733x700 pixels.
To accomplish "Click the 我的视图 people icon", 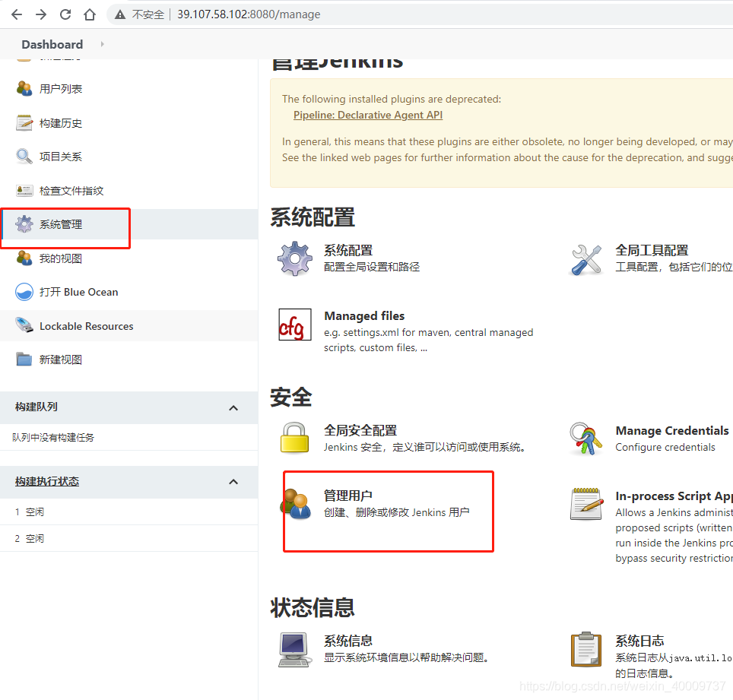I will point(24,258).
